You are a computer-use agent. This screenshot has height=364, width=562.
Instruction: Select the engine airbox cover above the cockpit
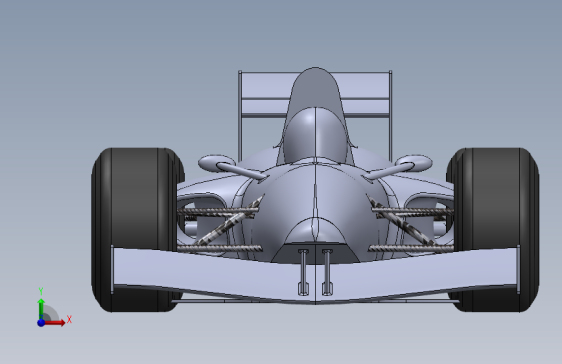(315, 90)
